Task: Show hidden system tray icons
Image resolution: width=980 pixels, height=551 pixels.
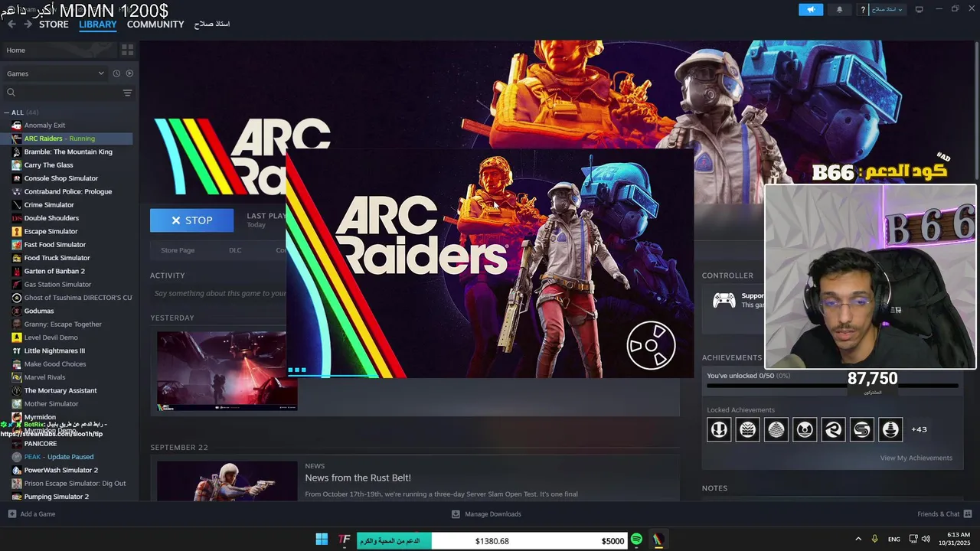Action: [858, 540]
